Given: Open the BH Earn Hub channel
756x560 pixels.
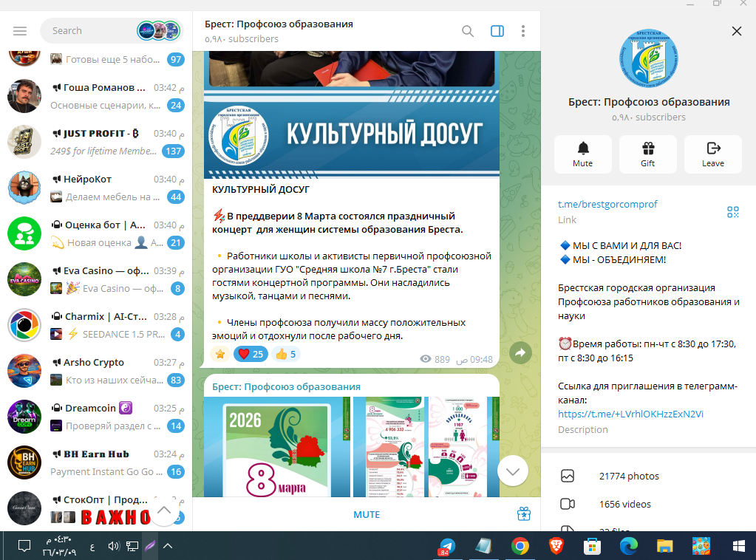Looking at the screenshot, I should click(96, 462).
